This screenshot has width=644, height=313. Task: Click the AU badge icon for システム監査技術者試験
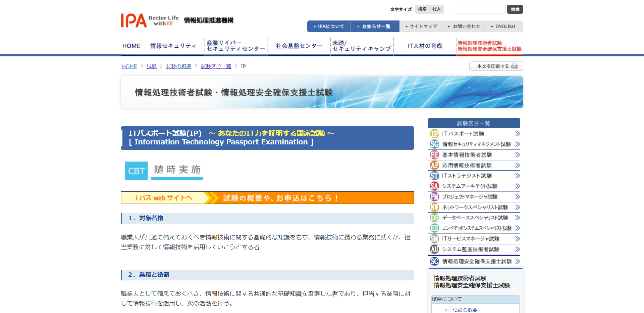[434, 249]
